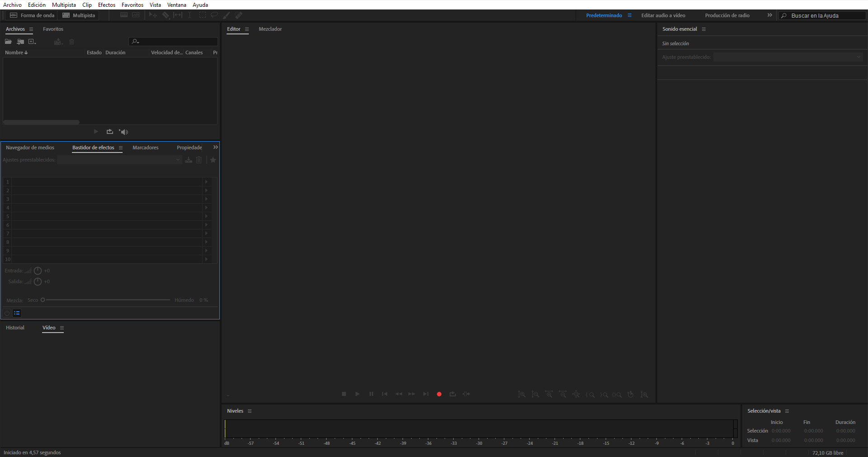
Task: Toggle auto-play speaker icon in Archivos panel
Action: tap(123, 132)
